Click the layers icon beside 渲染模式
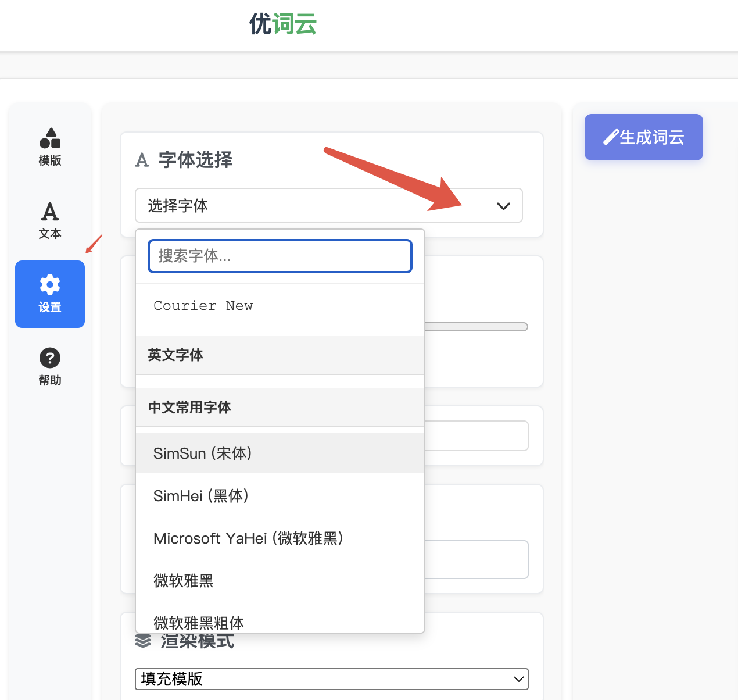This screenshot has width=738, height=700. (x=142, y=641)
